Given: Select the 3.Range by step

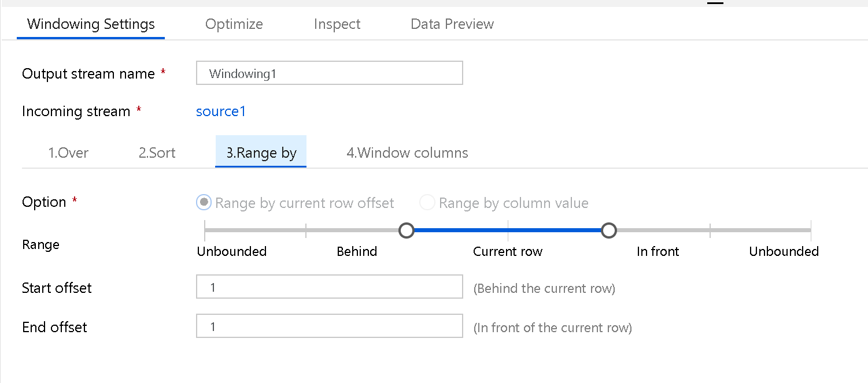Looking at the screenshot, I should [261, 153].
